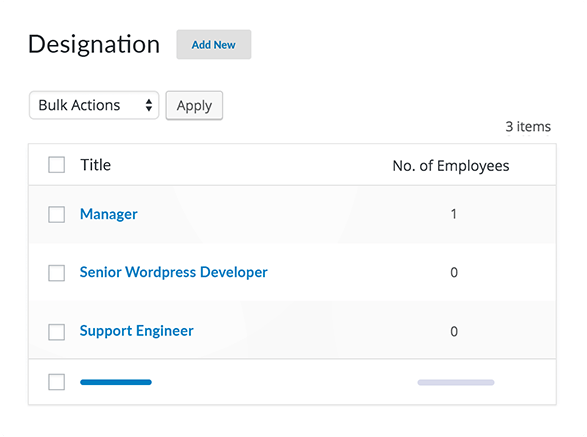Viewport: 587px width, 437px height.
Task: Click the Add New designation button
Action: coord(214,45)
